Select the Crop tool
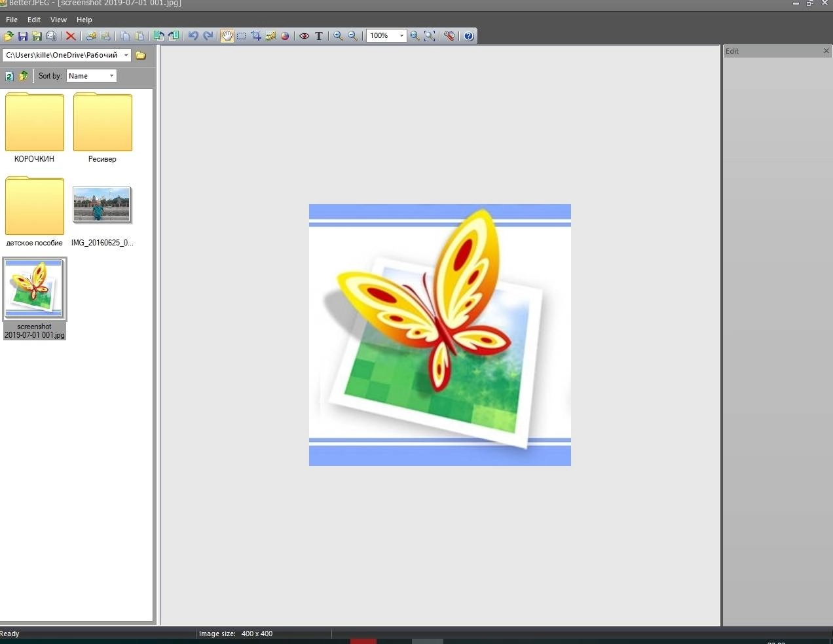Image resolution: width=833 pixels, height=644 pixels. pos(256,36)
